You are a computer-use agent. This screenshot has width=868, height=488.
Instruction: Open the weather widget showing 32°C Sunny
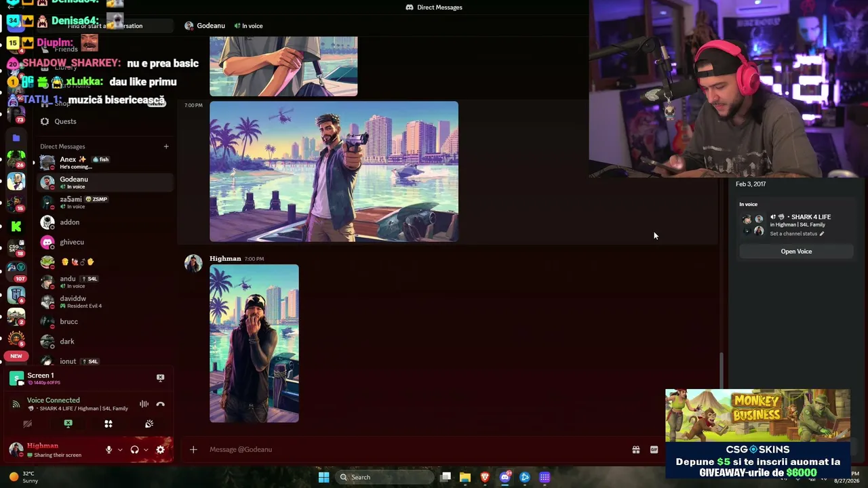click(24, 477)
